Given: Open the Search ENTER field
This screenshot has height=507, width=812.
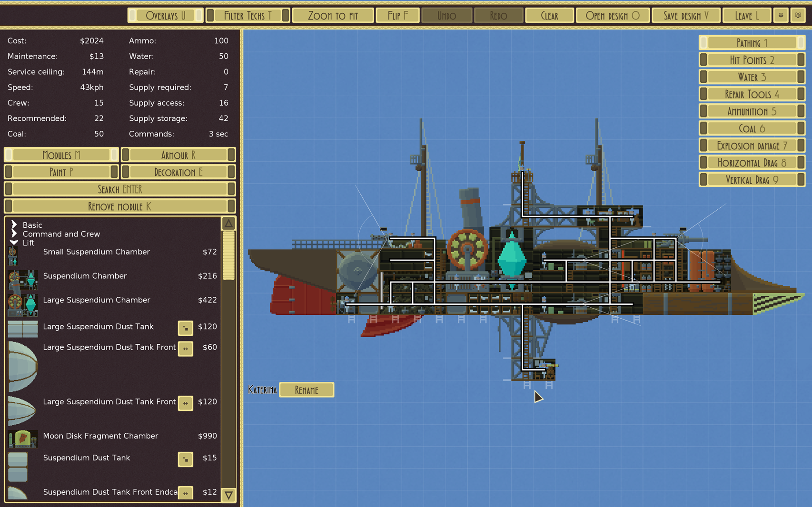Looking at the screenshot, I should 120,189.
